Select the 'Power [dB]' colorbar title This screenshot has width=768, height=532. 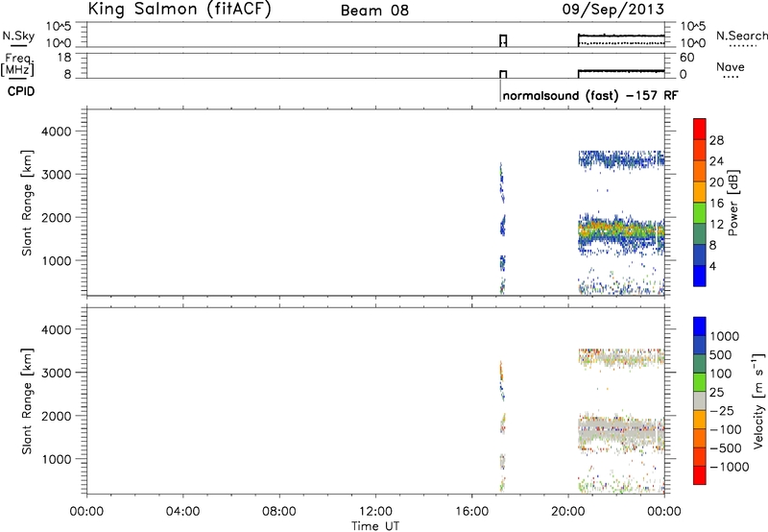pos(732,203)
